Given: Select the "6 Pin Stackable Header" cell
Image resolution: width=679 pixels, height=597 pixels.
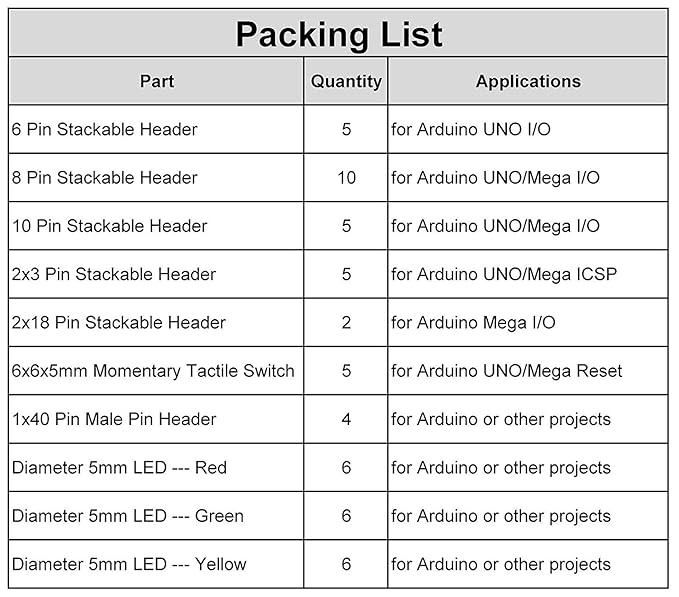Looking at the screenshot, I should [105, 130].
